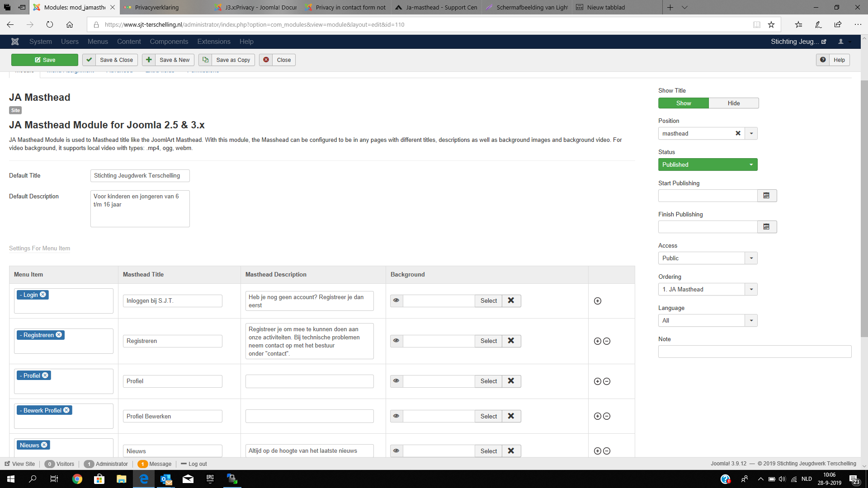The width and height of the screenshot is (868, 488).
Task: Set Show Title to Show
Action: click(x=683, y=103)
